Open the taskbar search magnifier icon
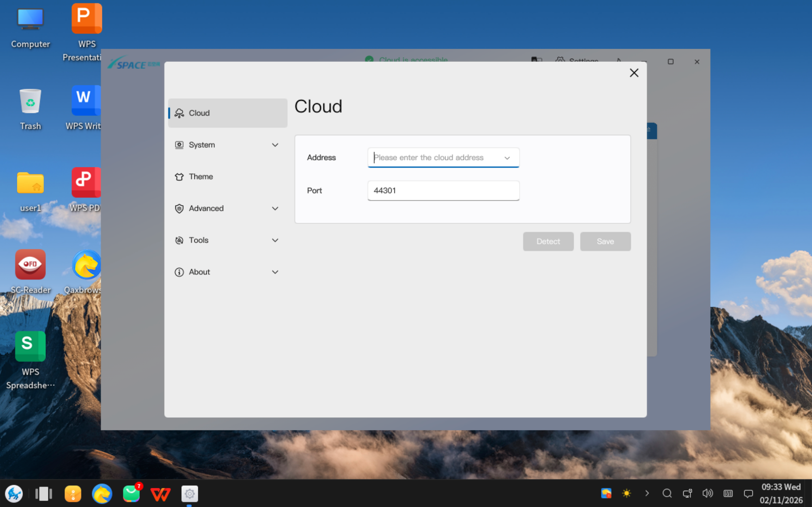This screenshot has width=812, height=507. (x=667, y=493)
